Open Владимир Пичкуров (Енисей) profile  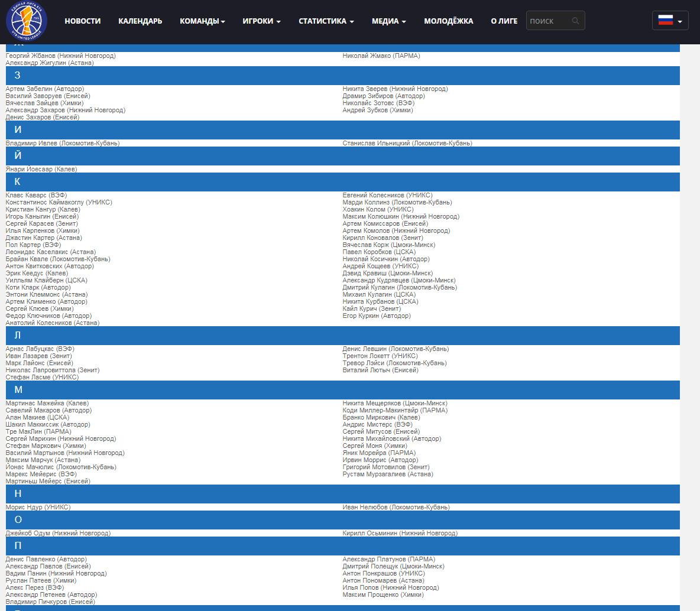click(x=50, y=602)
